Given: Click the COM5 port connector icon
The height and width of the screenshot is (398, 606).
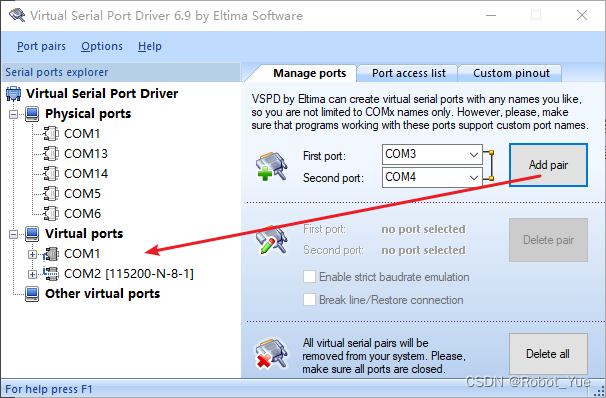Looking at the screenshot, I should (x=51, y=194).
